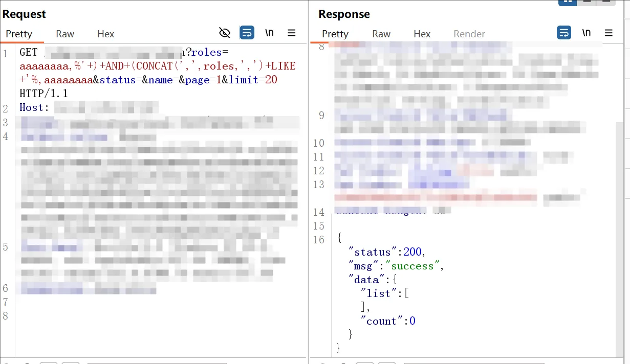This screenshot has height=364, width=630.
Task: Click the Response panel title
Action: click(344, 14)
